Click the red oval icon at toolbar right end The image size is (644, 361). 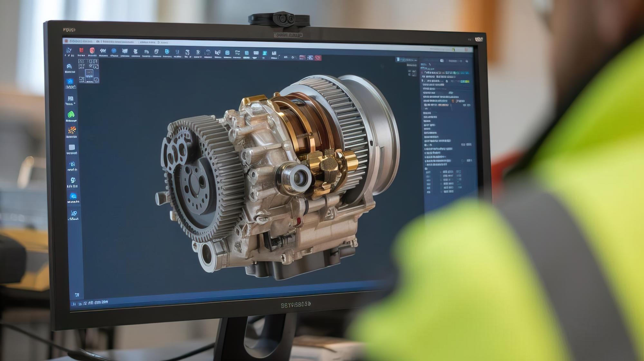(x=318, y=58)
